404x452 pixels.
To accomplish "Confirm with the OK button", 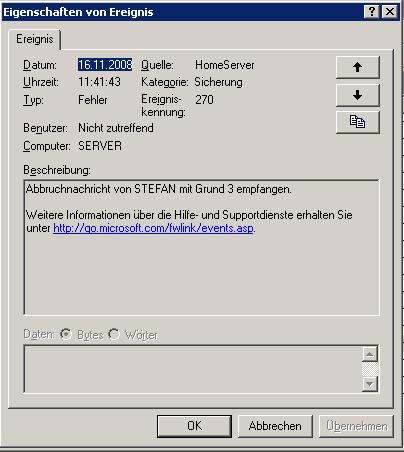I will pos(194,426).
